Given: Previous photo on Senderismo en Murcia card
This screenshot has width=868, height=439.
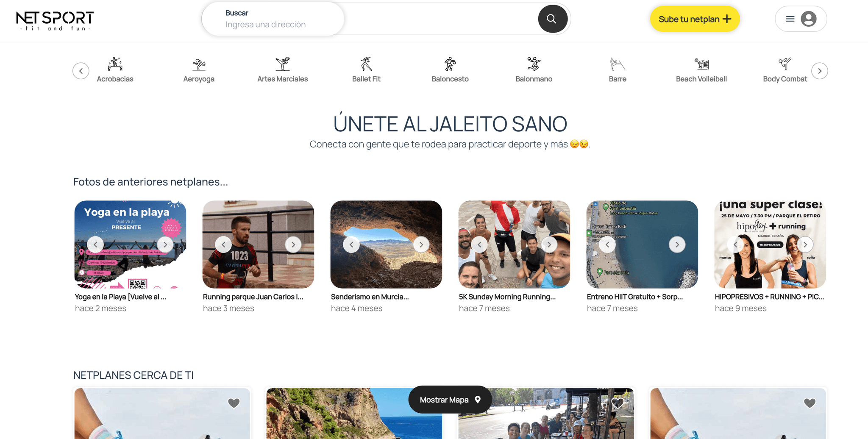Looking at the screenshot, I should point(351,245).
